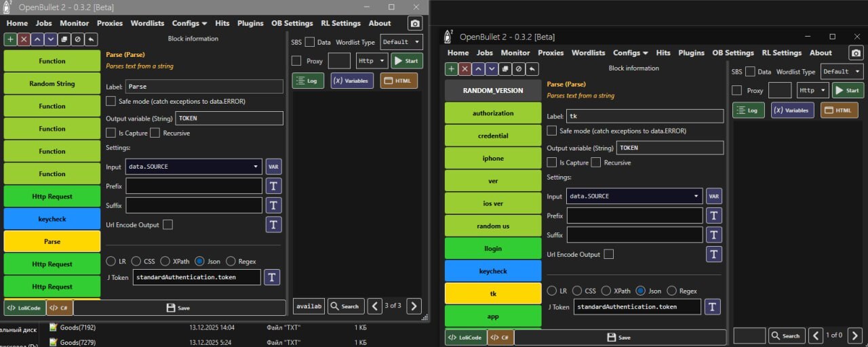Select the Random String block in the list
868x347 pixels.
pyautogui.click(x=52, y=83)
